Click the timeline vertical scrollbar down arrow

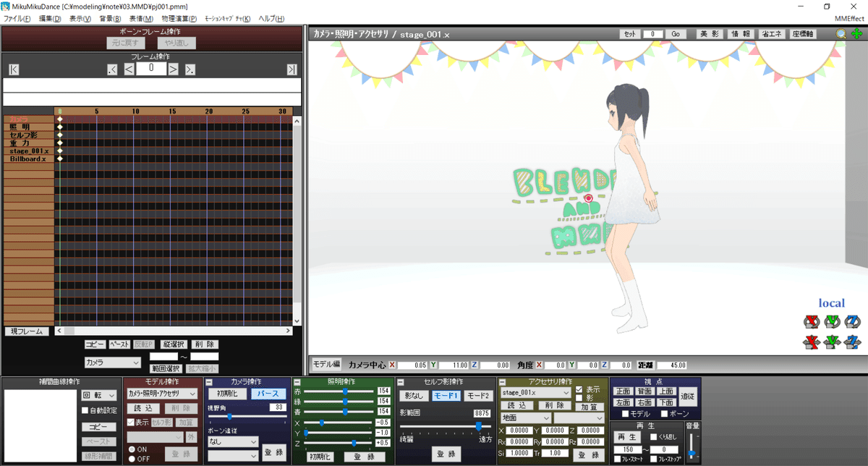pyautogui.click(x=297, y=321)
